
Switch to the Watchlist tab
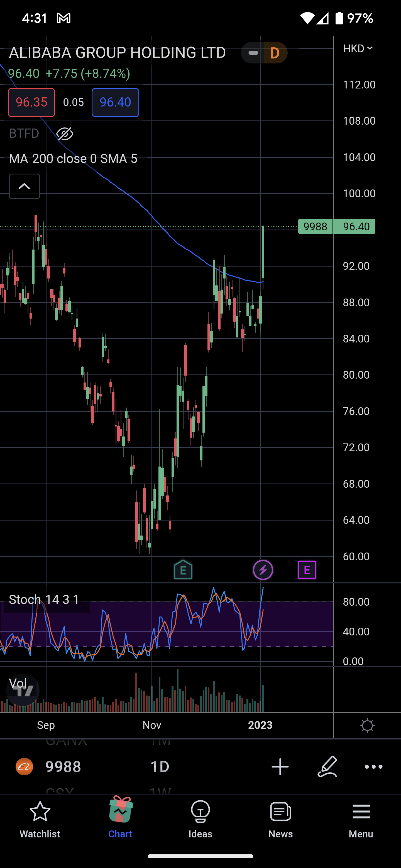(40, 820)
